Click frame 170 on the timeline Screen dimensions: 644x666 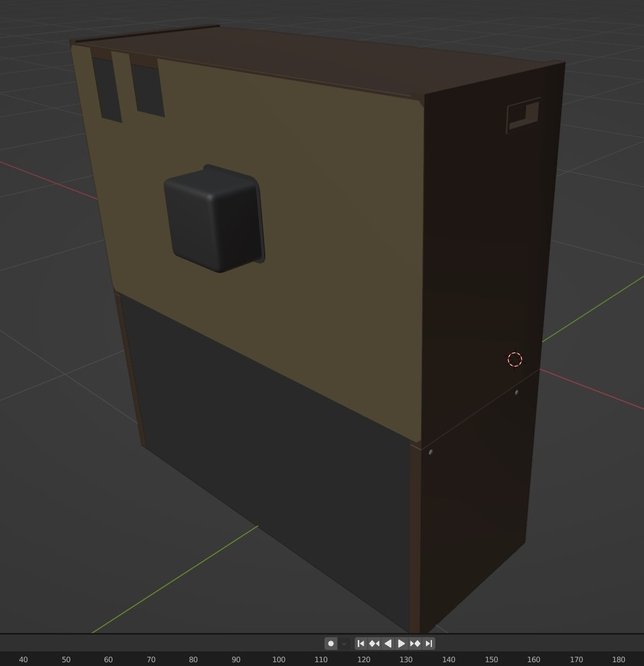tap(576, 659)
